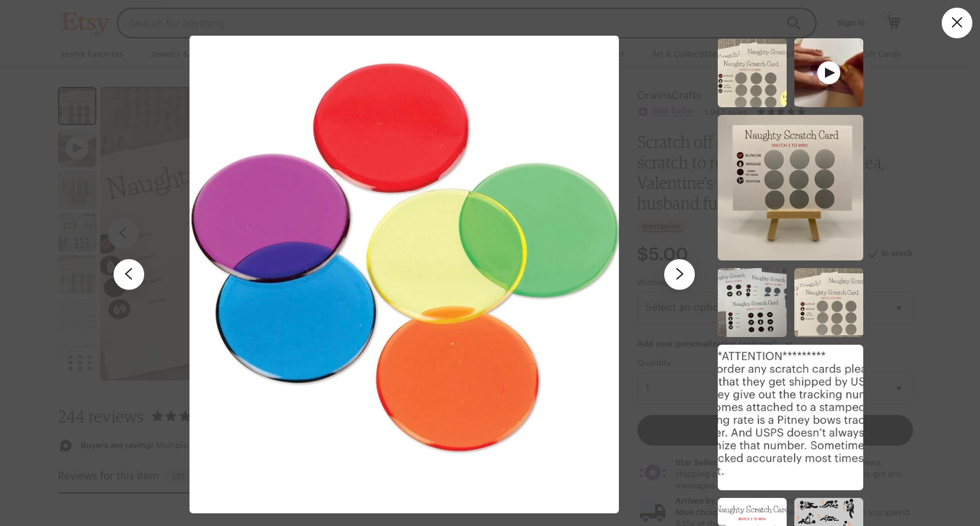Click the Sign in link
980x526 pixels.
[x=851, y=22]
